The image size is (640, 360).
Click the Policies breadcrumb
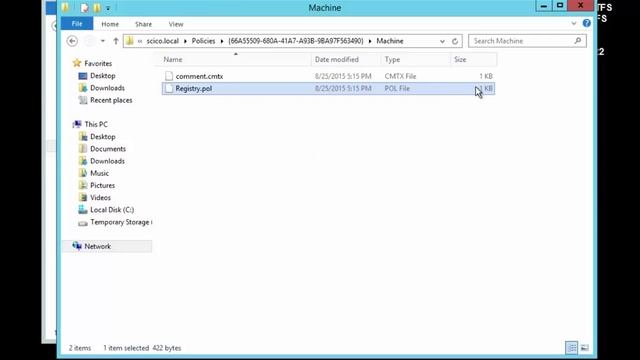[203, 41]
